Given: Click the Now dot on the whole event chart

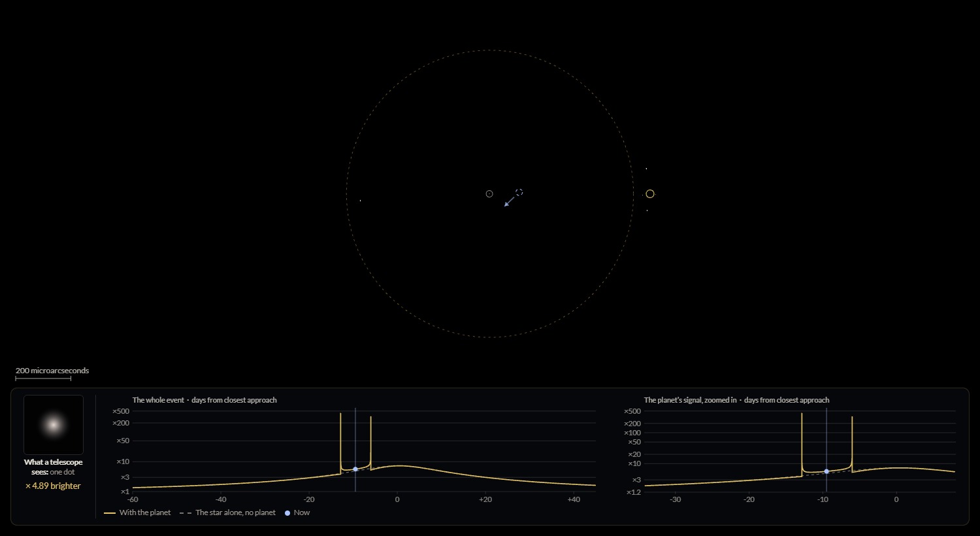Looking at the screenshot, I should click(x=355, y=469).
